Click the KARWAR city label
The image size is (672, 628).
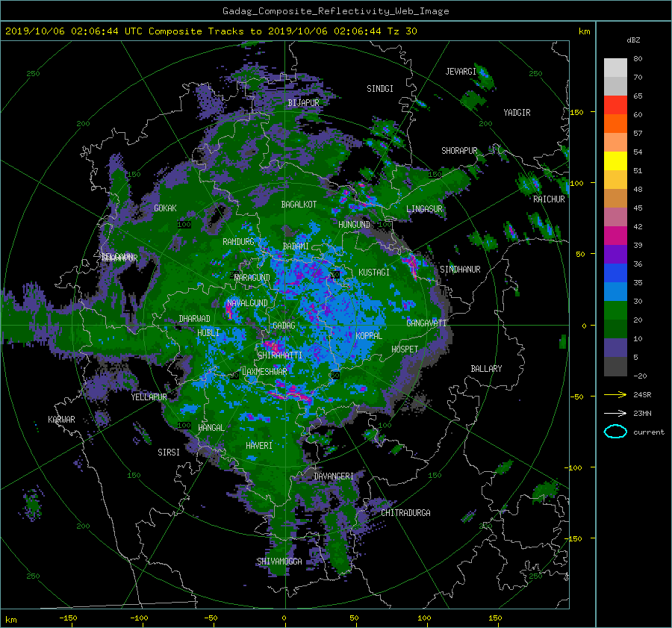click(x=61, y=420)
